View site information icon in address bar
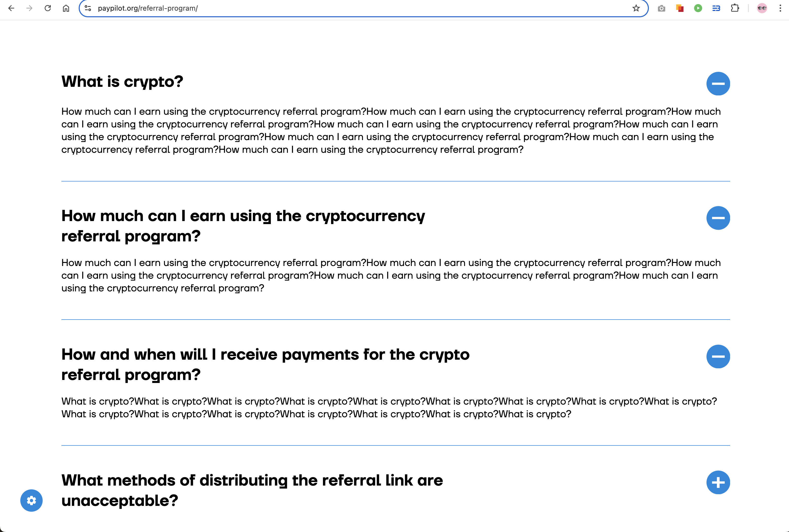Viewport: 789px width, 532px height. (88, 8)
